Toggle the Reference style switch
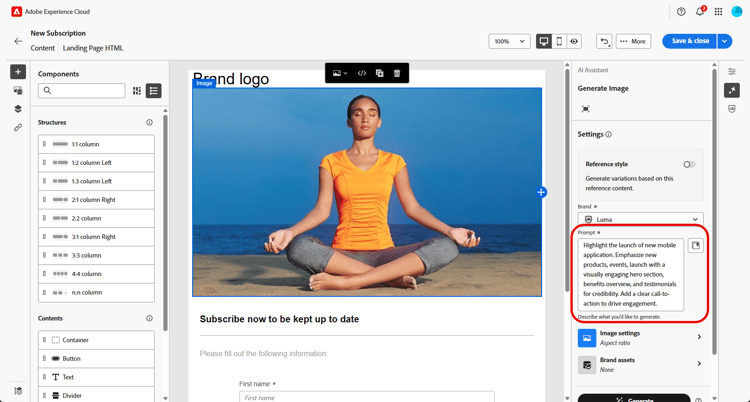 pyautogui.click(x=689, y=164)
